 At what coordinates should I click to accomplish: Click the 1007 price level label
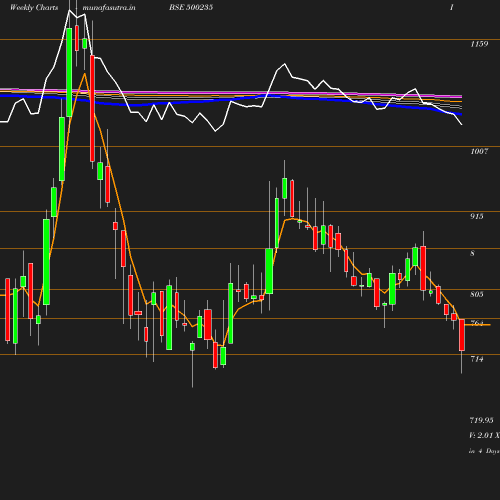click(x=479, y=151)
